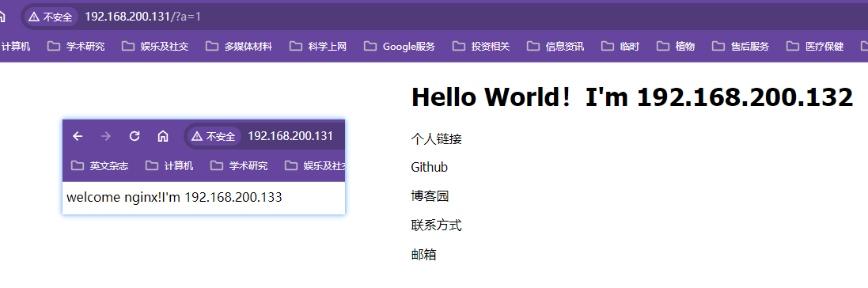Open the 多媒体材料 bookmark folder
Viewport: 868px width, 288px height.
(239, 47)
